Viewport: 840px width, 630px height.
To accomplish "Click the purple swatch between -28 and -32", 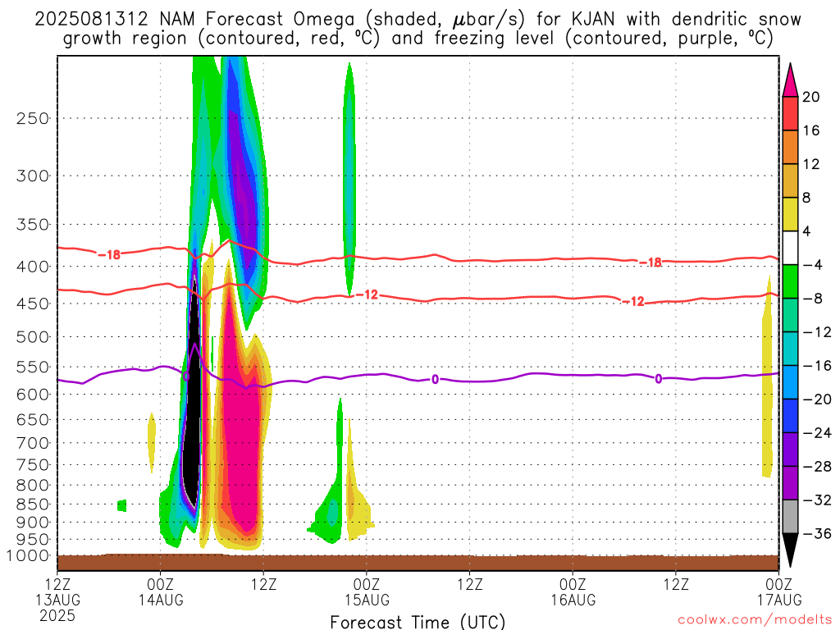I will [x=790, y=483].
